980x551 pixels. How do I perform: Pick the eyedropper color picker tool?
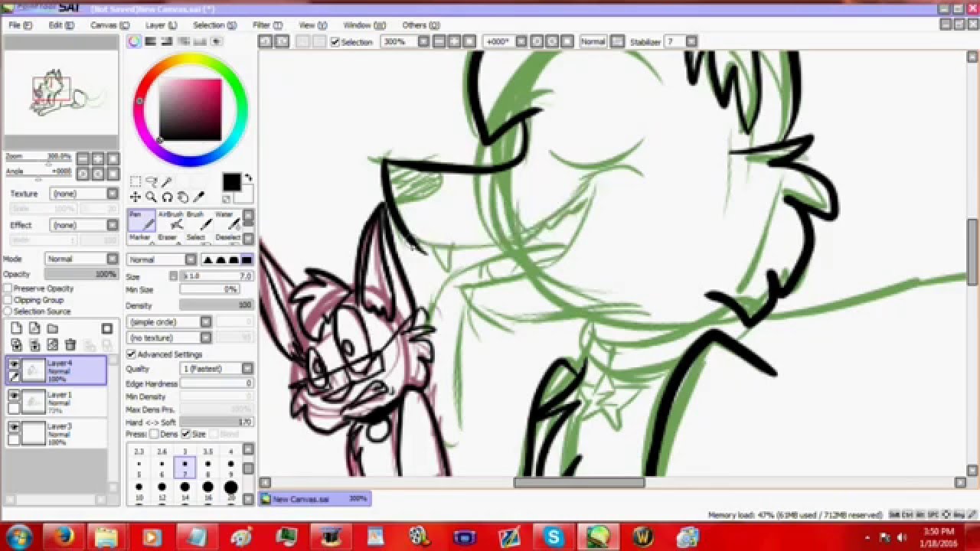(199, 197)
